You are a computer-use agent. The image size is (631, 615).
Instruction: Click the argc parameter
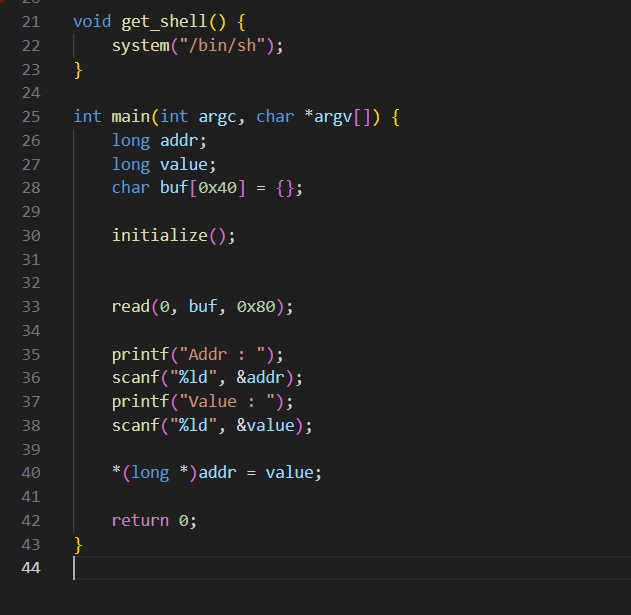[x=217, y=117]
